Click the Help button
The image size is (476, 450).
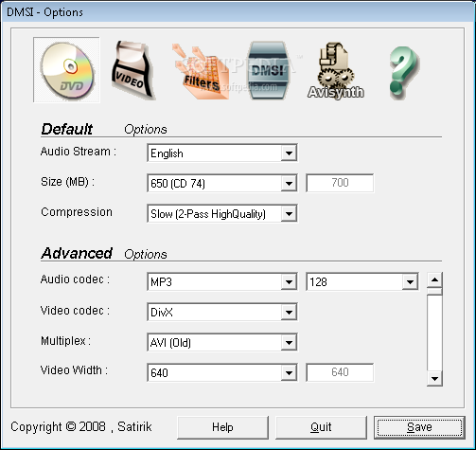(222, 427)
